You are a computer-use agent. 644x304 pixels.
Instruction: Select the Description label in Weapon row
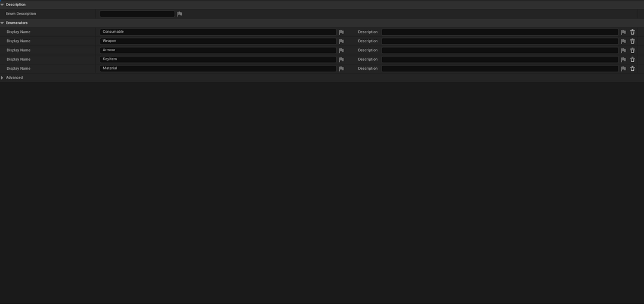click(367, 41)
